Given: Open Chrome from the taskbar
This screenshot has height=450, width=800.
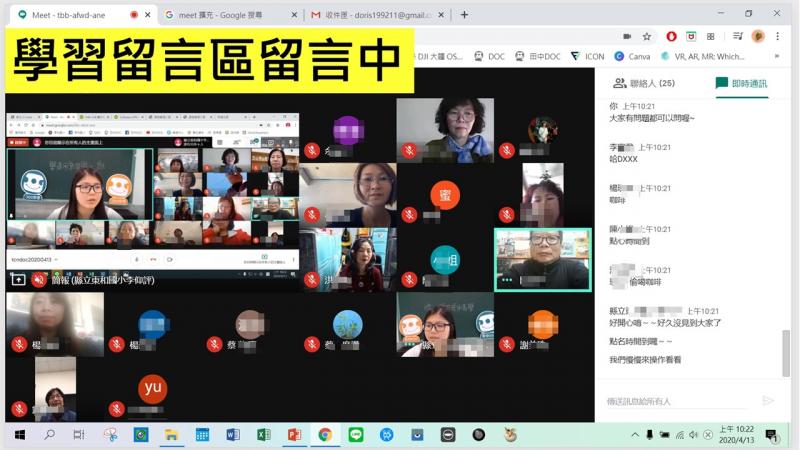Looking at the screenshot, I should point(324,435).
